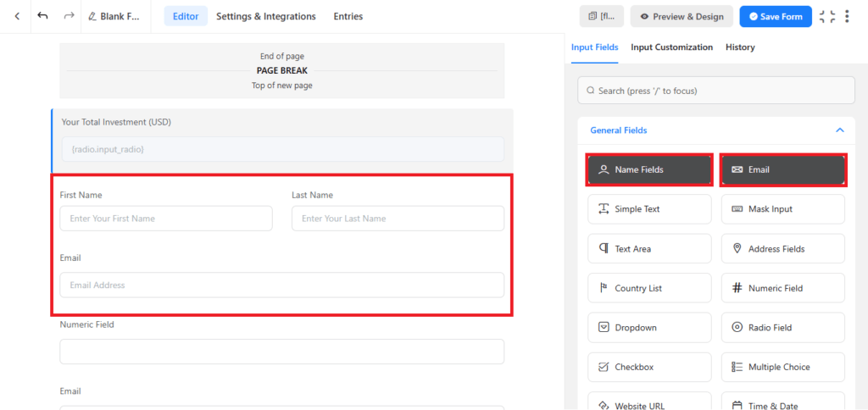868x410 pixels.
Task: Add a Multiple Choice field
Action: click(782, 367)
